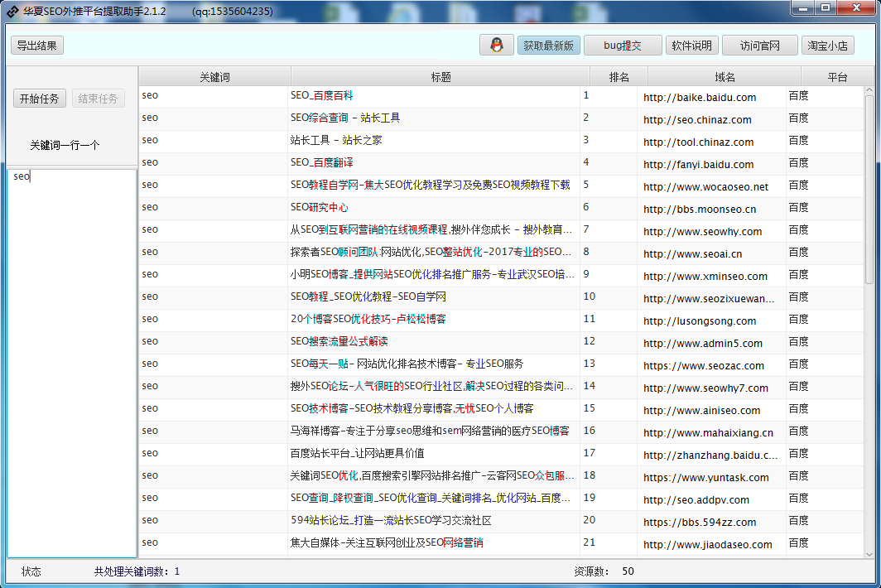Screen dimensions: 881x588
Task: Click 导出结果 export results button
Action: (37, 46)
